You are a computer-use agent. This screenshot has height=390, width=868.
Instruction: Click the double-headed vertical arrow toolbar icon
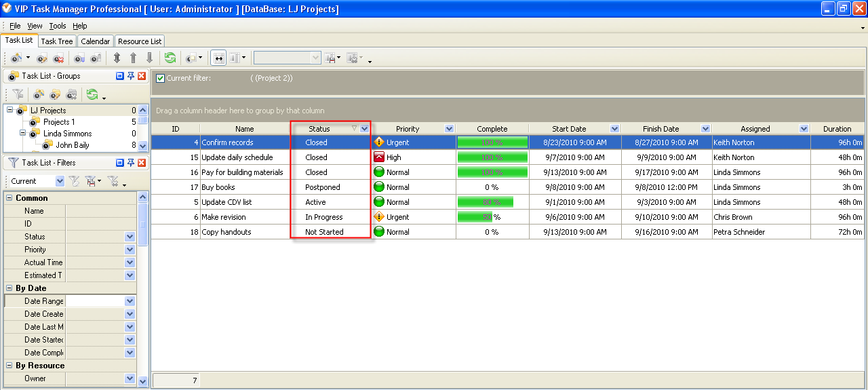(117, 58)
